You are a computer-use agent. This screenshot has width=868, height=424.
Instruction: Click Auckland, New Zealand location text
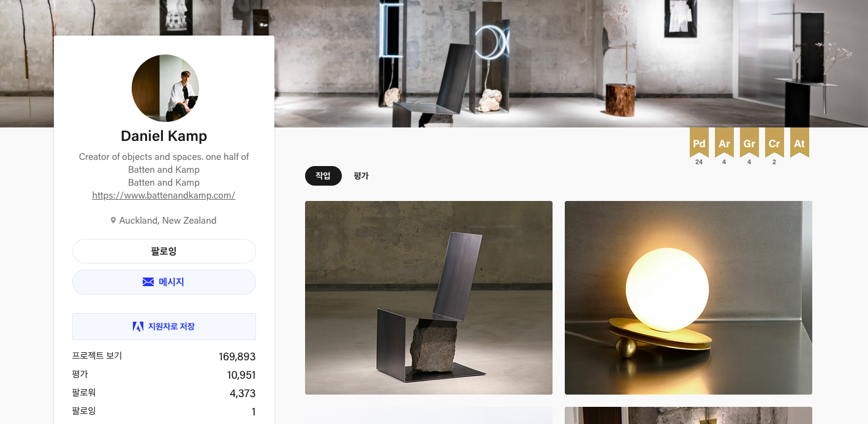point(168,221)
